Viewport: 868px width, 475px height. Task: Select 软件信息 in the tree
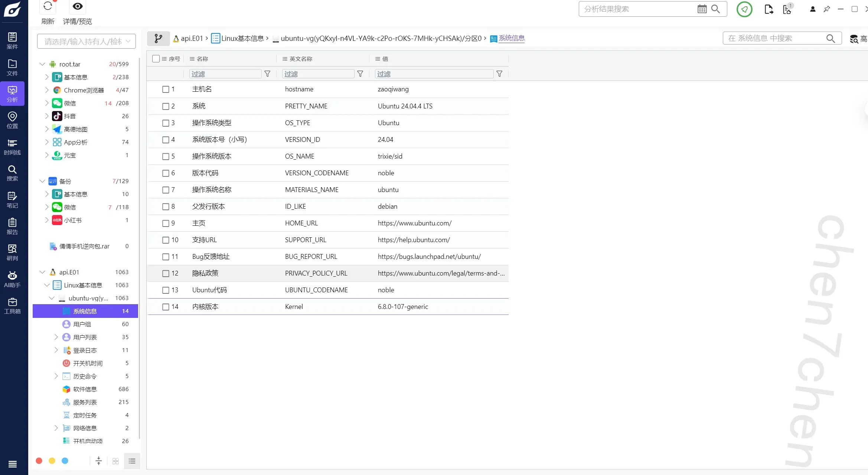coord(85,389)
